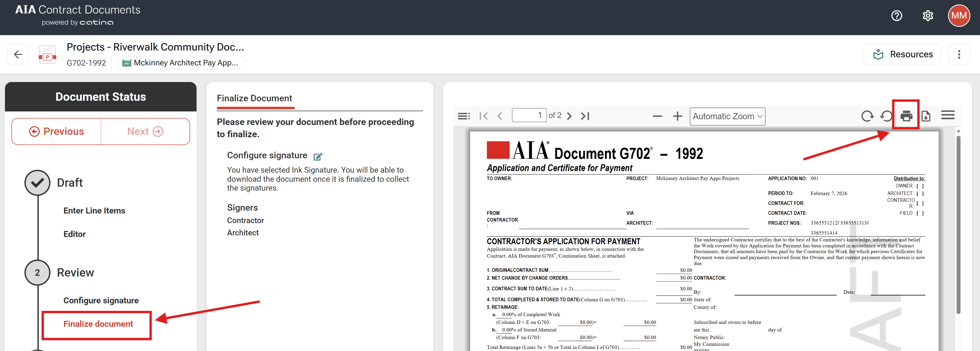980x351 pixels.
Task: Click the PDF vertical scrollbar
Action: pos(958,225)
